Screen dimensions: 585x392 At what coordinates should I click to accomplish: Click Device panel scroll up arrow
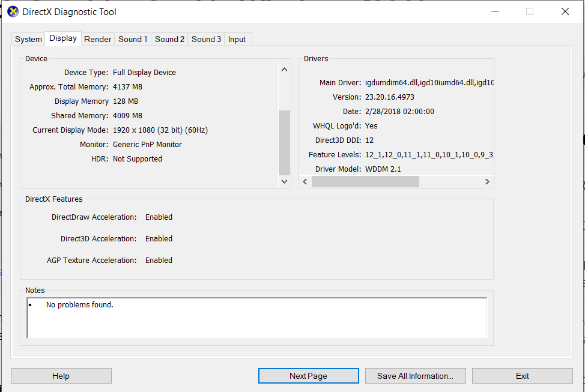click(284, 70)
